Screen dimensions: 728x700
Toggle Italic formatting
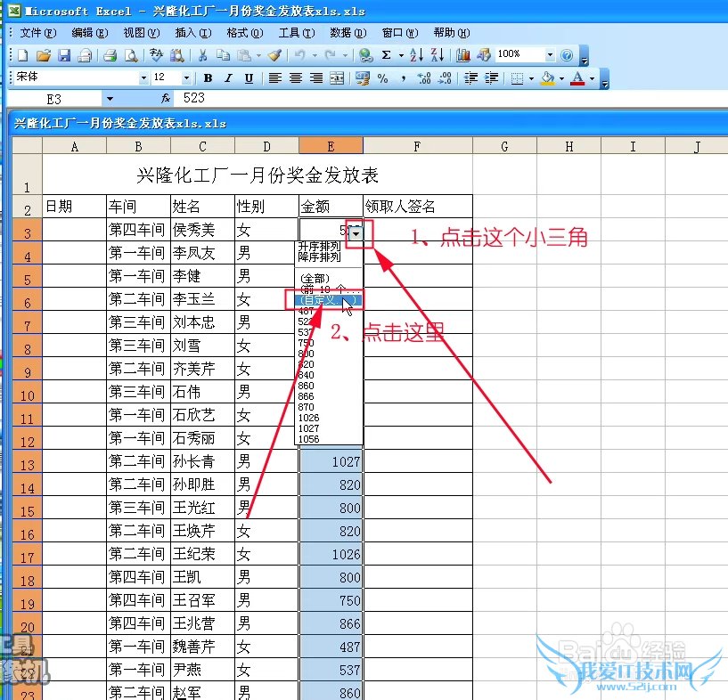point(228,78)
